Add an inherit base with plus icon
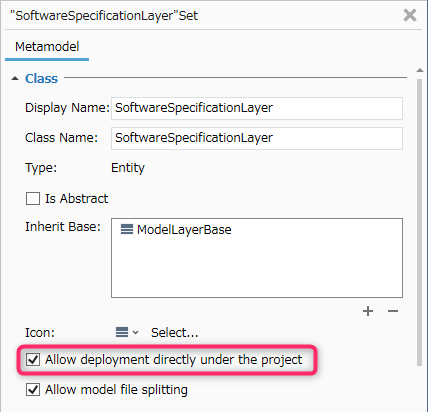 pyautogui.click(x=368, y=311)
